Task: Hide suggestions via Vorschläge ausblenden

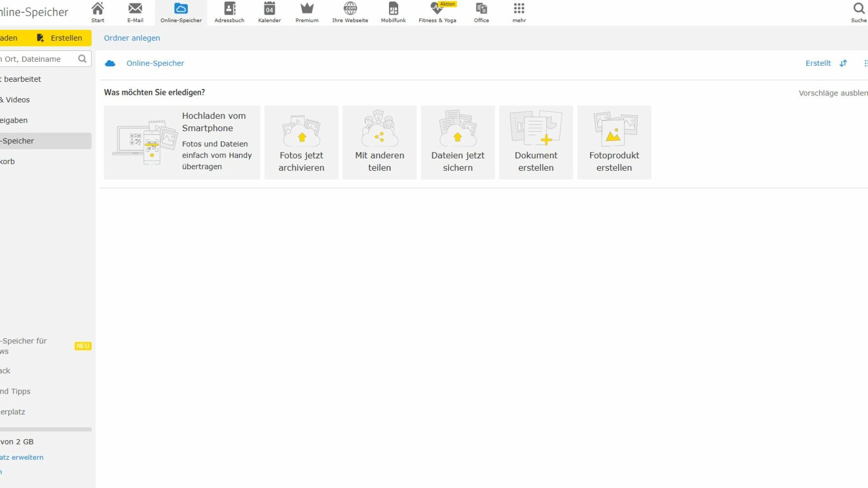Action: (833, 93)
